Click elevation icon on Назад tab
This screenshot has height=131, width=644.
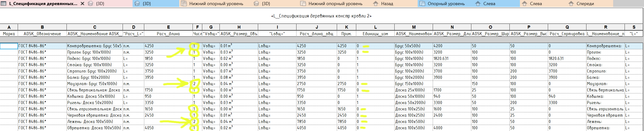pyautogui.click(x=375, y=4)
